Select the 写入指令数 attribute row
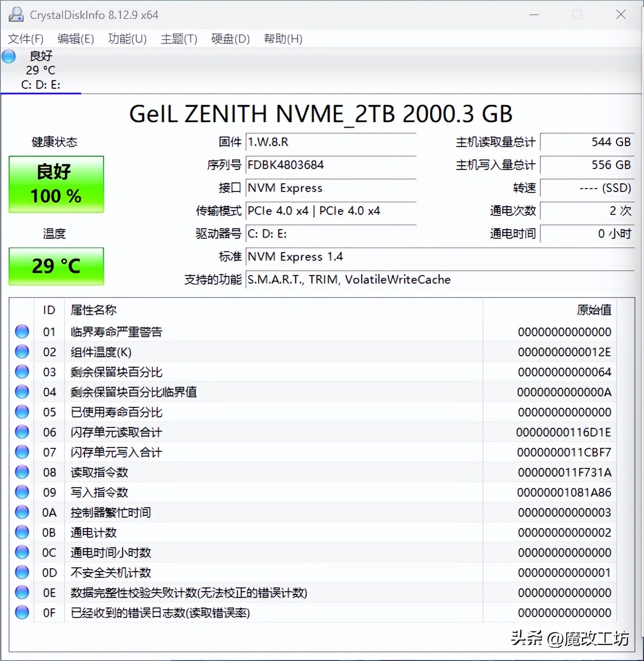This screenshot has height=661, width=644. pyautogui.click(x=99, y=492)
